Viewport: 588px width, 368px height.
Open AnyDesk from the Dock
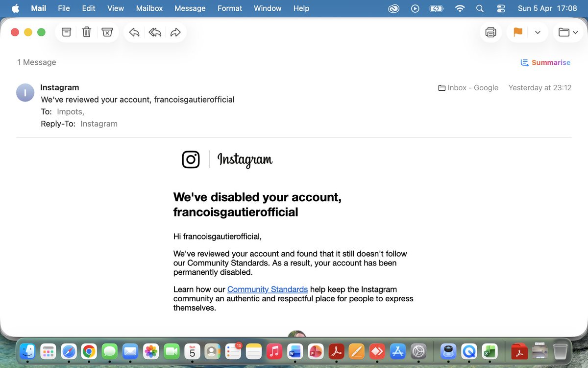[x=377, y=351]
